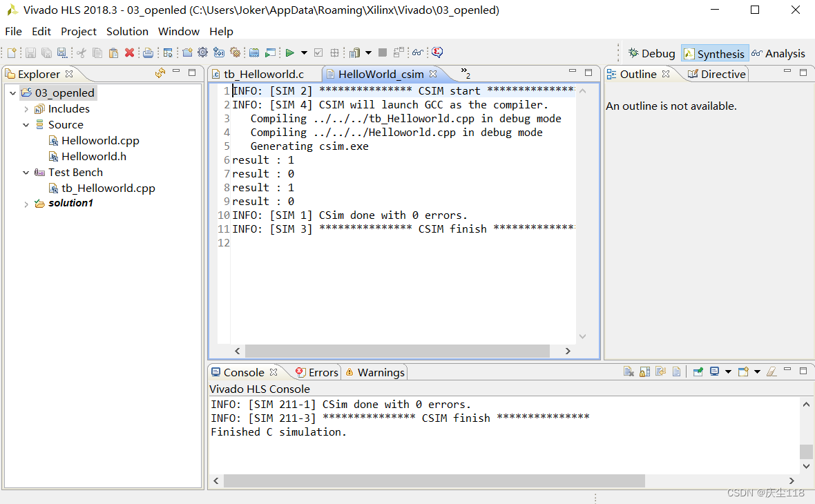Click the editor horizontal scrollbar
Screen dimensions: 815x504
tap(397, 351)
